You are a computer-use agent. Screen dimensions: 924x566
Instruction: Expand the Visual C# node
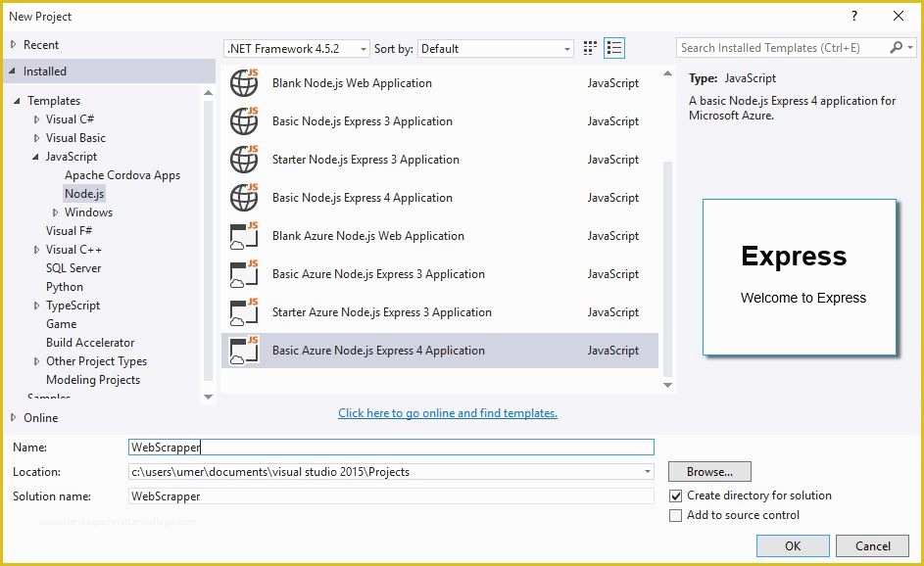36,119
